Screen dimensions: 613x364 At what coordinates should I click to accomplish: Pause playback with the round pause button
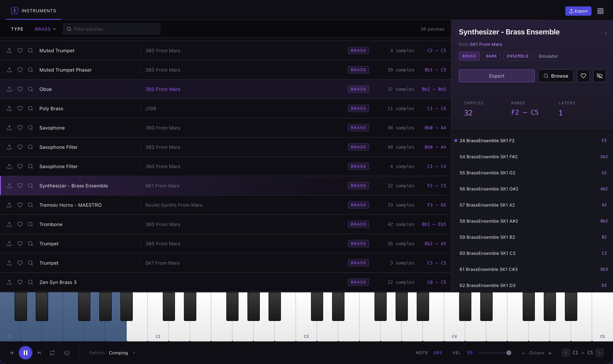[x=25, y=353]
